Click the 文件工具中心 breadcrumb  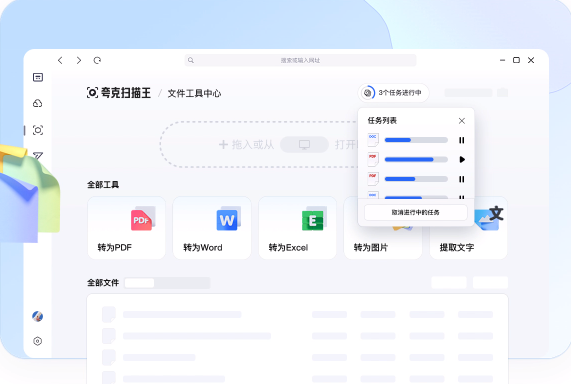click(x=194, y=93)
